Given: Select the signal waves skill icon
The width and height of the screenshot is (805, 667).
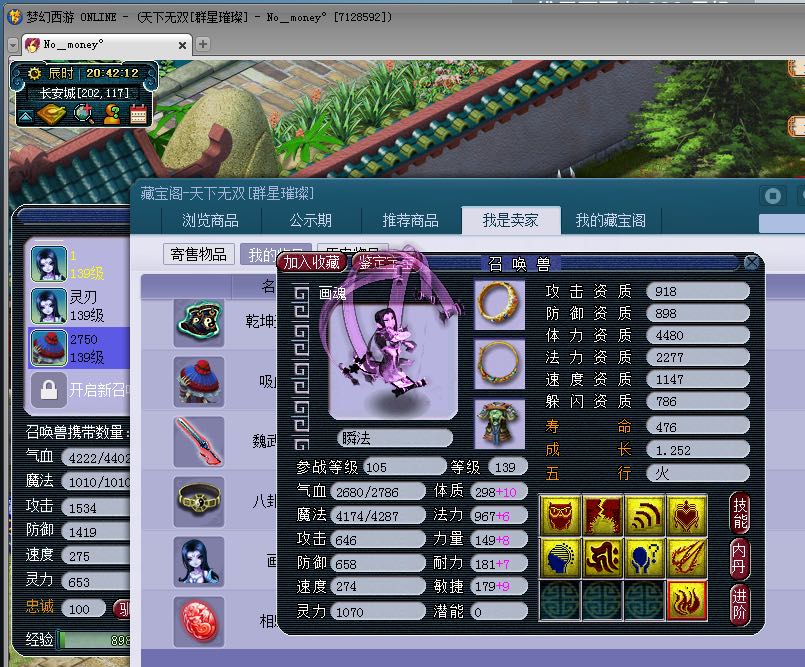Looking at the screenshot, I should pos(645,515).
